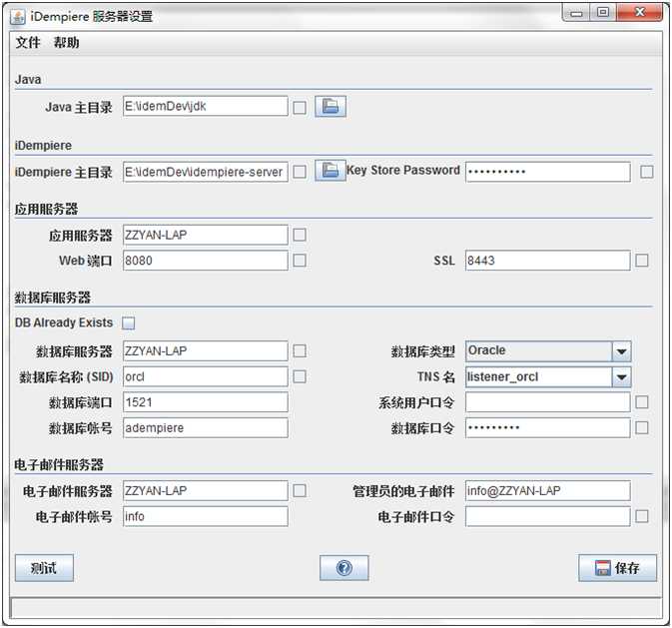The height and width of the screenshot is (628, 672).
Task: Edit SSL port 8443 field
Action: click(x=548, y=261)
